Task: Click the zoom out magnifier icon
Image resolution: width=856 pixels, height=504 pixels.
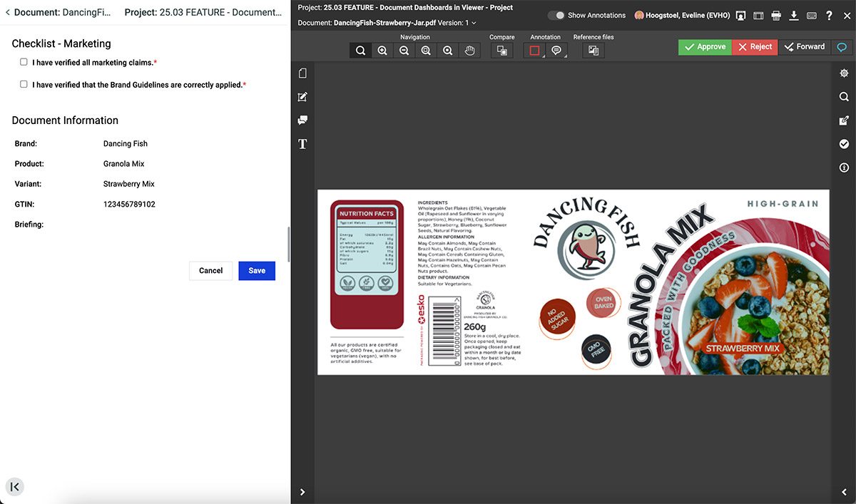Action: pyautogui.click(x=404, y=51)
